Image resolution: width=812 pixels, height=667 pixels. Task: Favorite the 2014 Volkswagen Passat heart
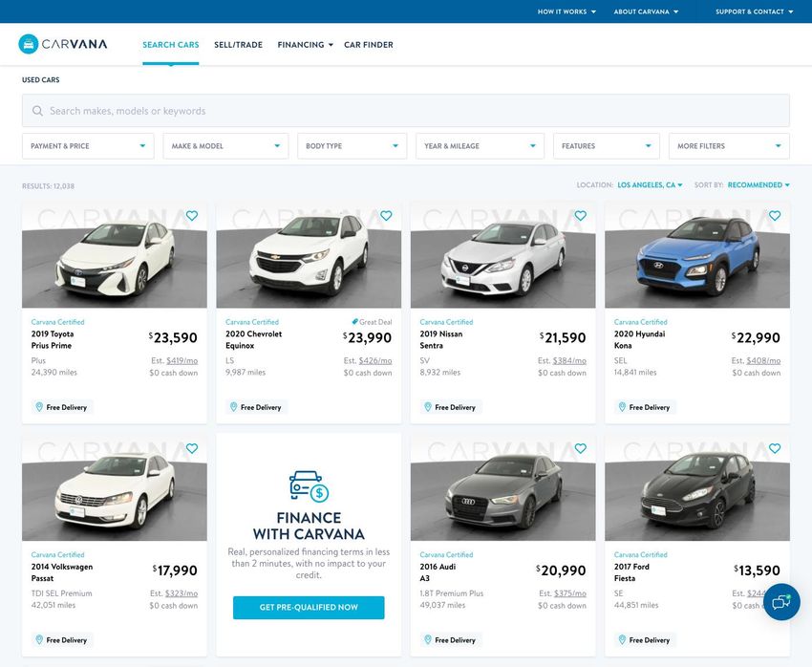click(x=192, y=448)
